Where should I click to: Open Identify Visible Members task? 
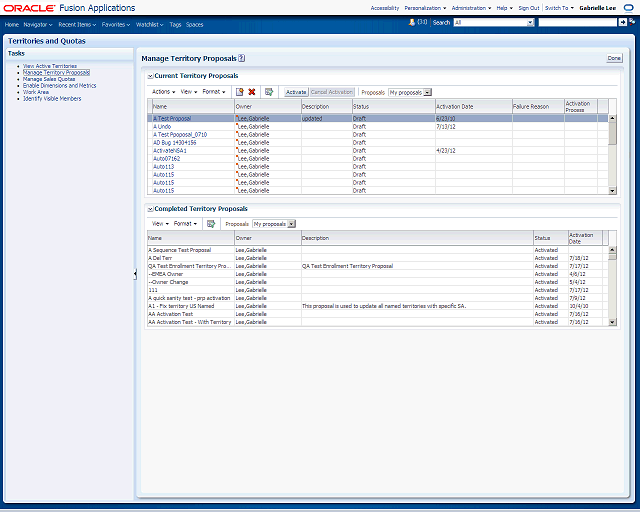[x=52, y=98]
